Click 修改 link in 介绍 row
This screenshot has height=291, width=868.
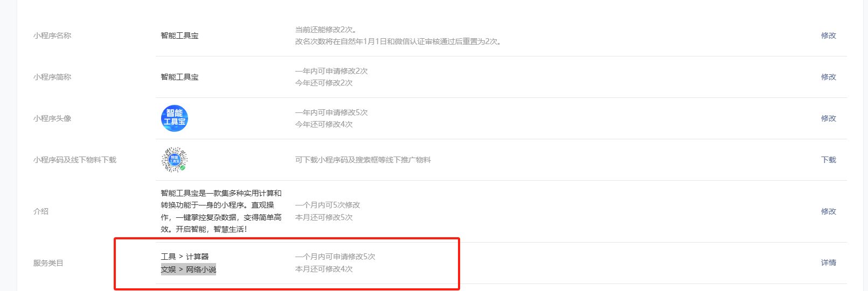[828, 211]
